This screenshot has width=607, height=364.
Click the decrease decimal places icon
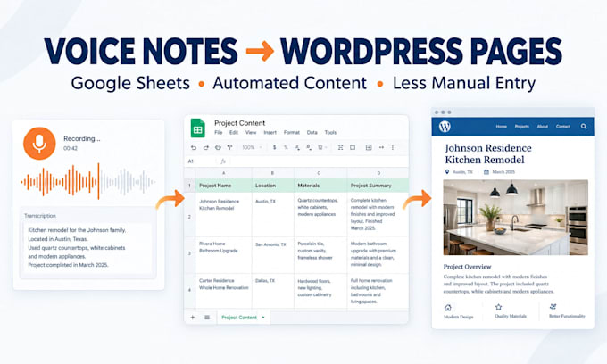[x=297, y=147]
